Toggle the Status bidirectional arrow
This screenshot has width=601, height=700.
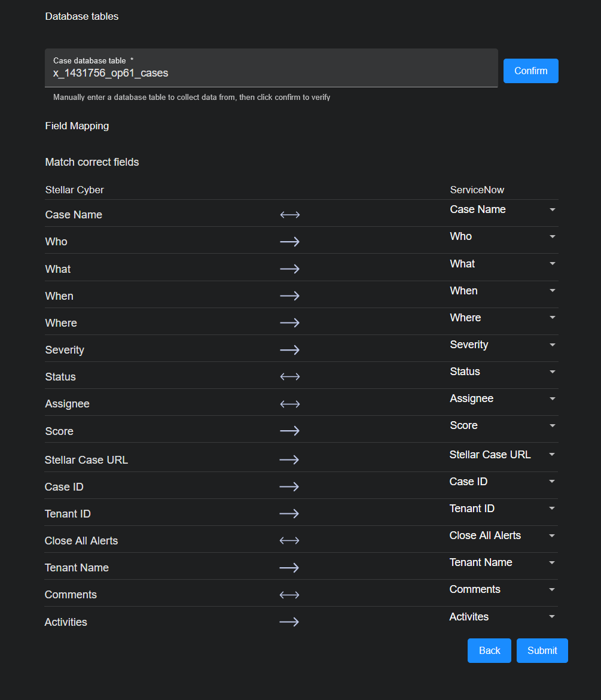click(x=289, y=377)
